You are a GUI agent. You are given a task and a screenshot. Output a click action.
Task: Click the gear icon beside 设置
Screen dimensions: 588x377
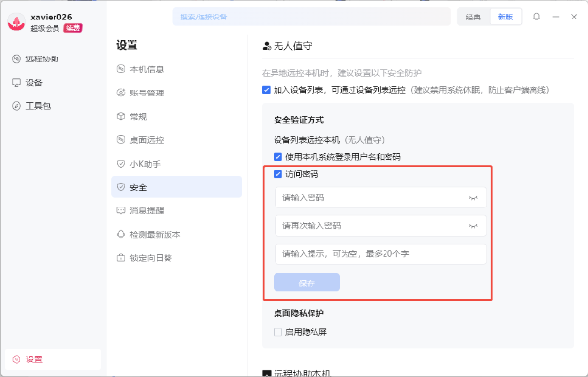coord(17,359)
